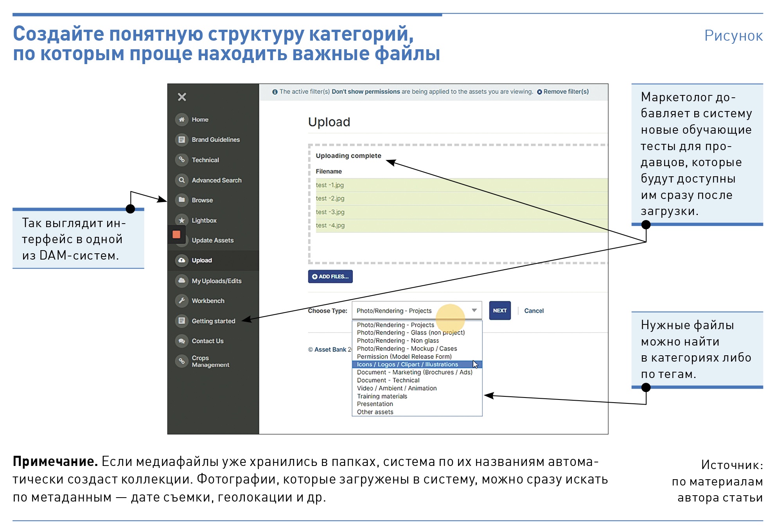The height and width of the screenshot is (532, 776).
Task: Click the Home house icon
Action: (x=181, y=120)
